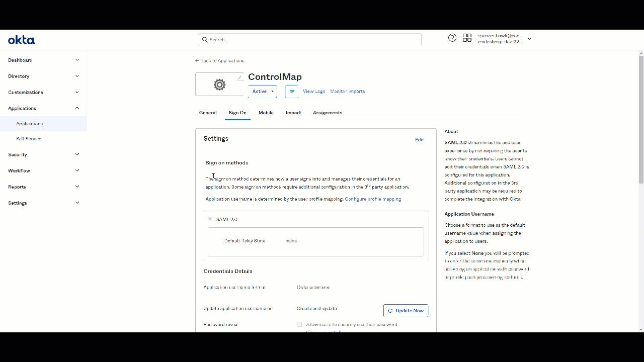Screen dimensions: 644x362
Task: Select the SAML 2.0 radio button
Action: coord(210,219)
